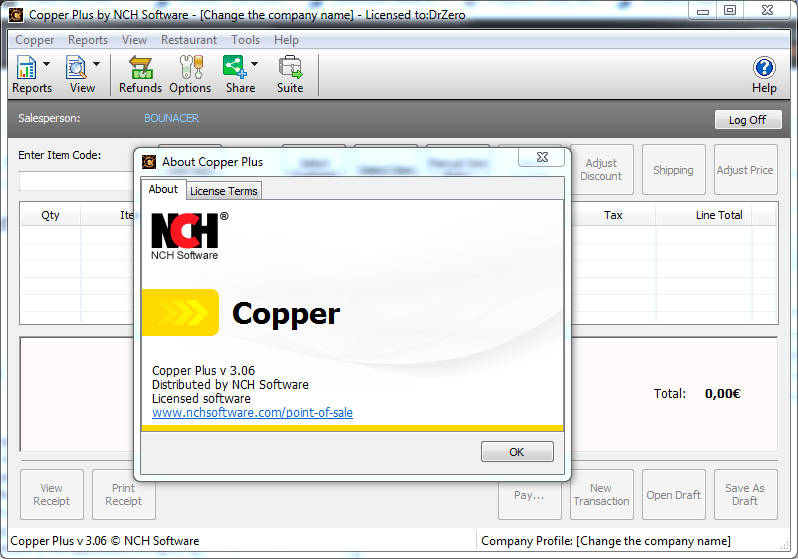Close the About Copper Plus dialog
Screen dimensions: 798x559
[x=542, y=157]
